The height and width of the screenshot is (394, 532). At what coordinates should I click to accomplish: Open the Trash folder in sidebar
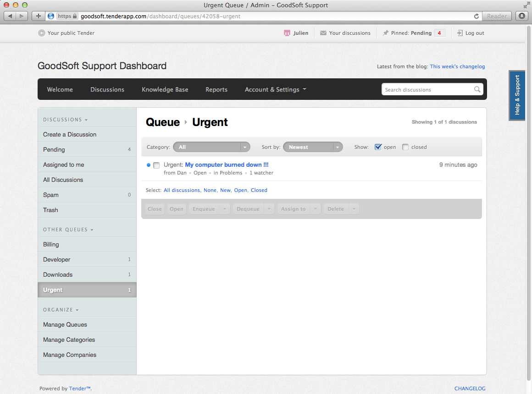point(87,210)
